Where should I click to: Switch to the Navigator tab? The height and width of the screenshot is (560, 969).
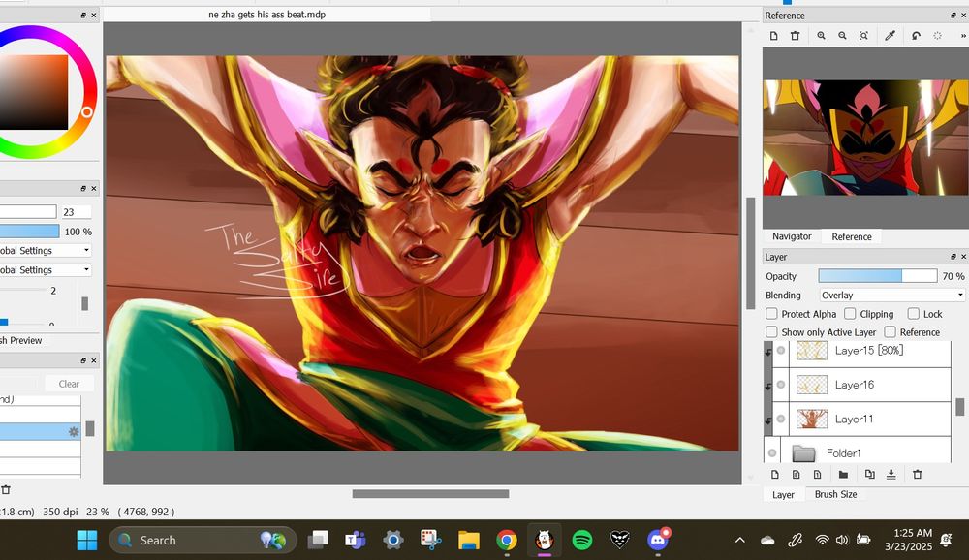(792, 236)
